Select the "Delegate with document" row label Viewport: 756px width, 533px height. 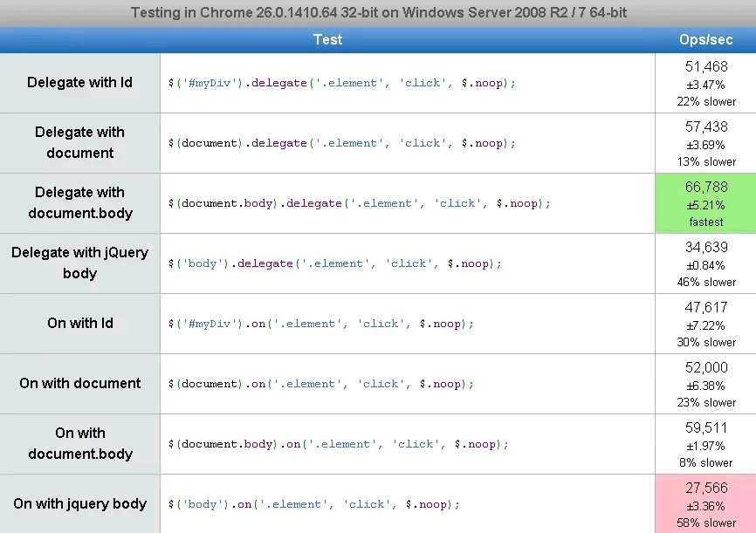[79, 143]
